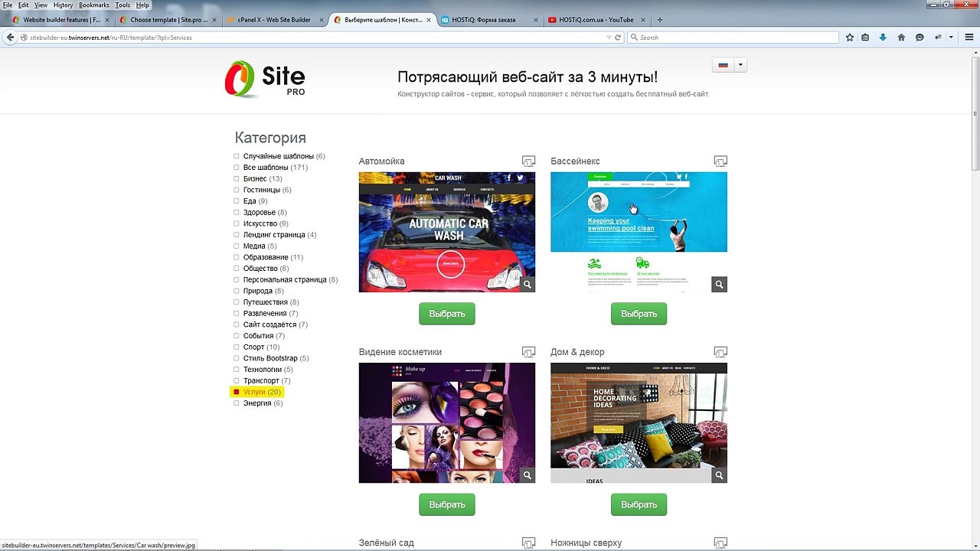
Task: Expand the address bar history dropdown arrow
Action: click(x=609, y=37)
